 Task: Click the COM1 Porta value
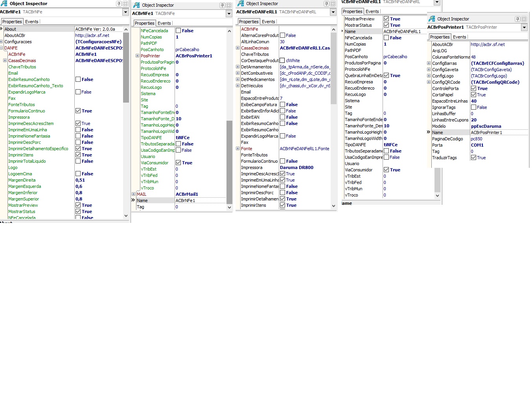coord(477,145)
